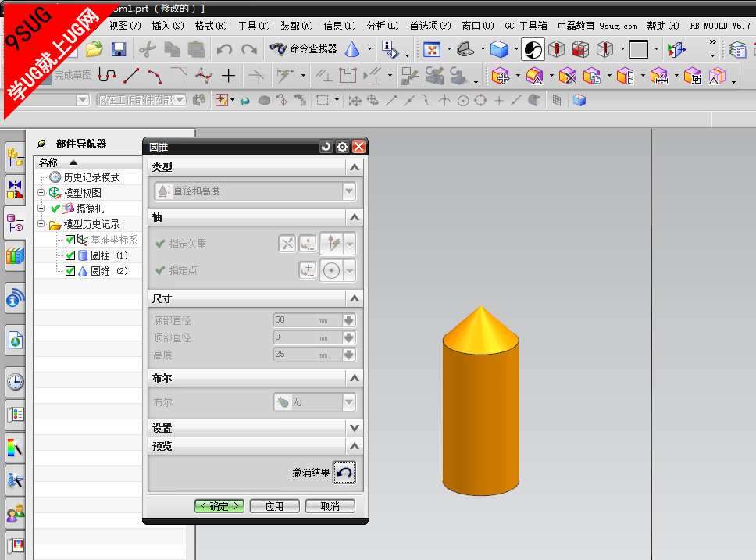This screenshot has width=756, height=560.
Task: Click the blue cone feature icon
Action: pyautogui.click(x=352, y=48)
